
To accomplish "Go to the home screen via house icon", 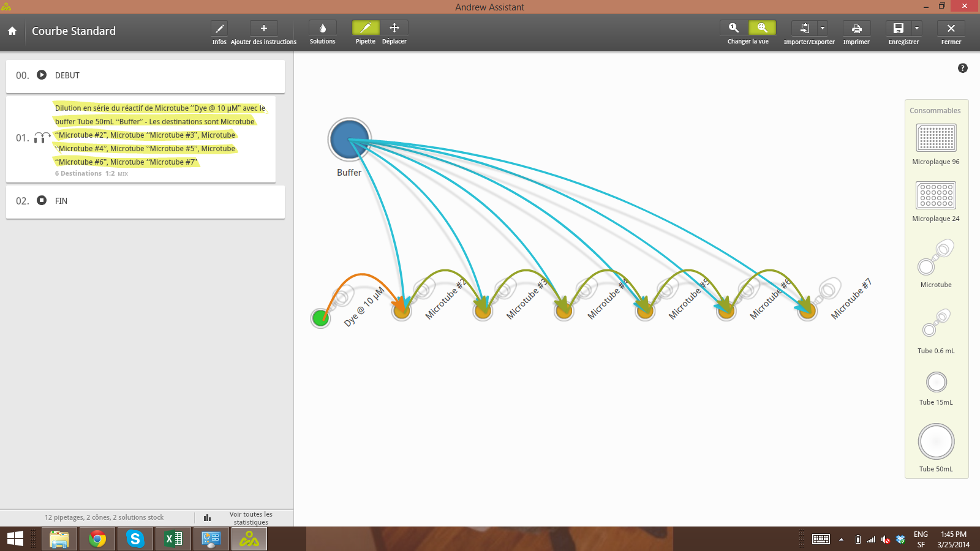I will click(x=12, y=31).
